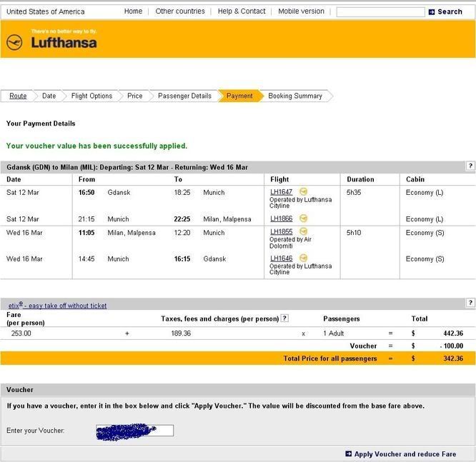Click the subtotal 442.36

453,333
